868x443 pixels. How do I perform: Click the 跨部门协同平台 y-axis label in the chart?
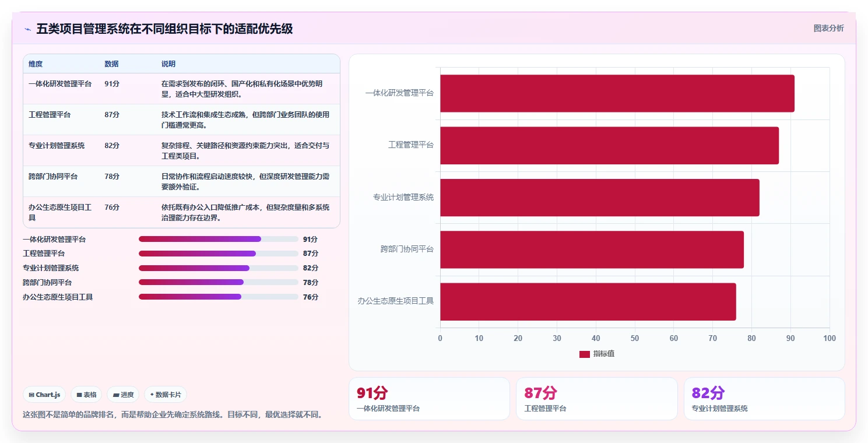point(407,249)
